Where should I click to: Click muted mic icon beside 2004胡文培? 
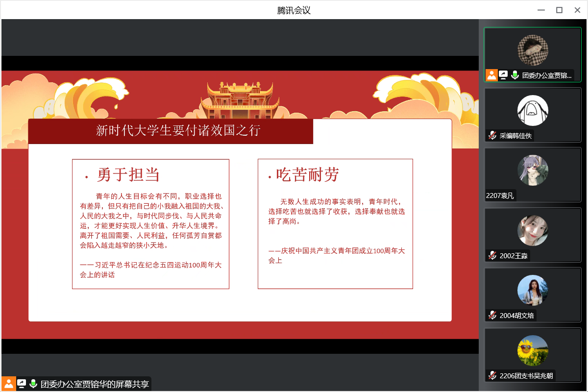492,315
